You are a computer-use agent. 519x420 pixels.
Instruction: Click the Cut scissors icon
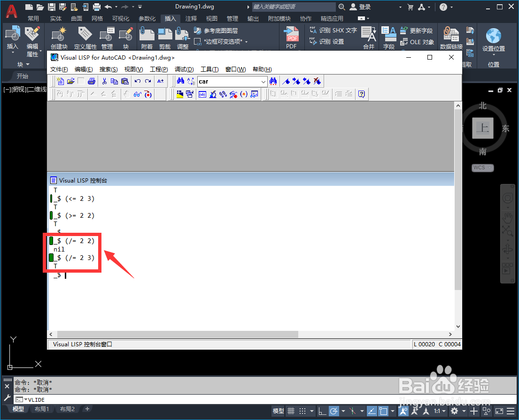point(104,81)
